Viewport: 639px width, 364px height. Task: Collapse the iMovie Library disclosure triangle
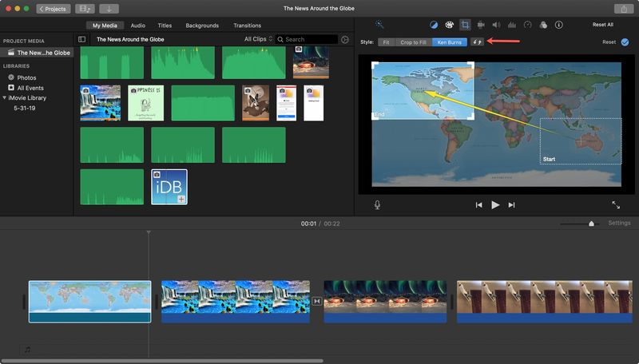point(5,97)
